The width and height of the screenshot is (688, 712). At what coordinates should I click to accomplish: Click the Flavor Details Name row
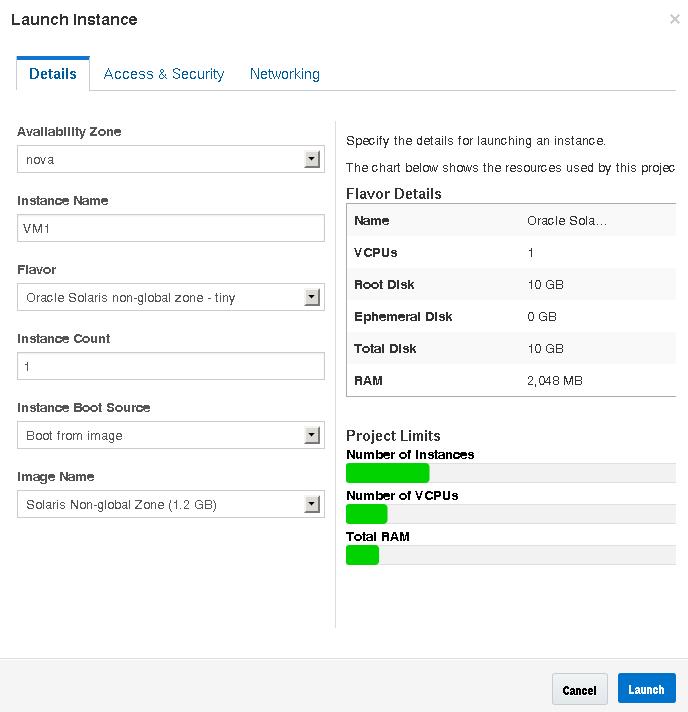510,221
